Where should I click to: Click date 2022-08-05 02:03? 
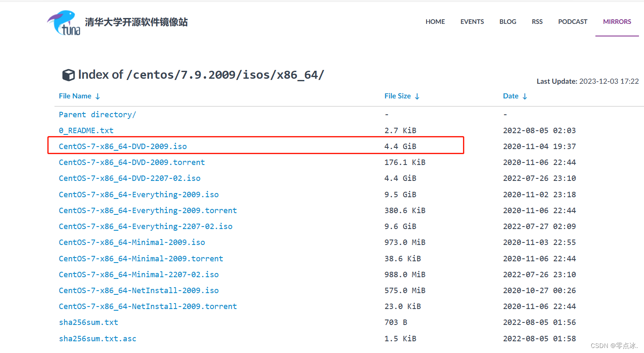pyautogui.click(x=539, y=131)
